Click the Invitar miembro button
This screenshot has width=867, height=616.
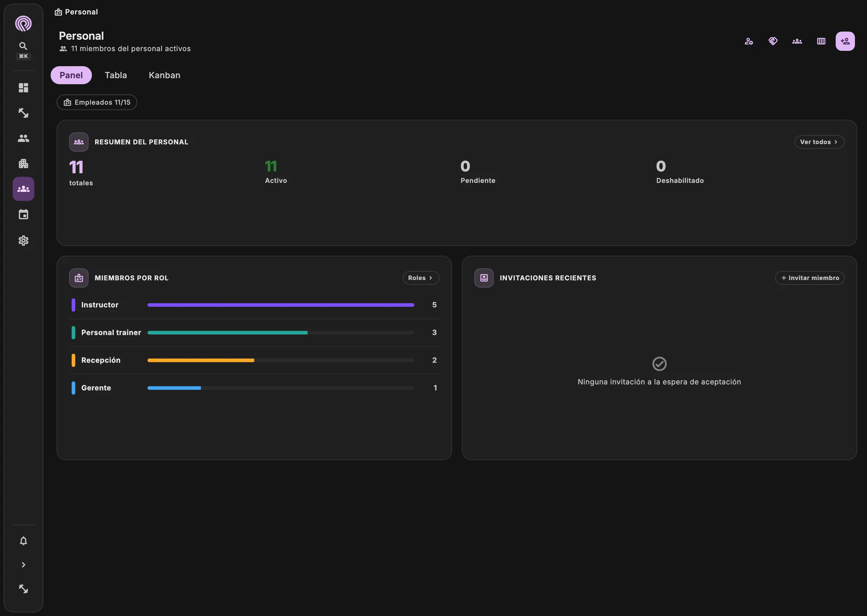(810, 278)
